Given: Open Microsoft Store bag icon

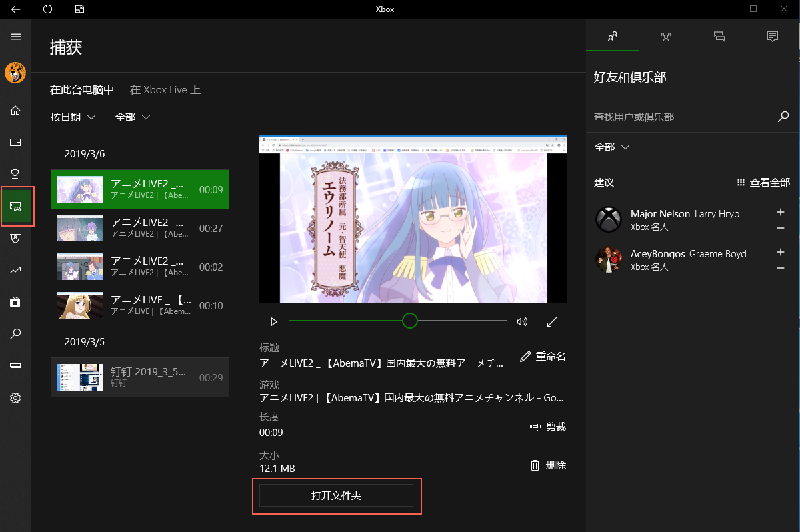Looking at the screenshot, I should click(15, 302).
